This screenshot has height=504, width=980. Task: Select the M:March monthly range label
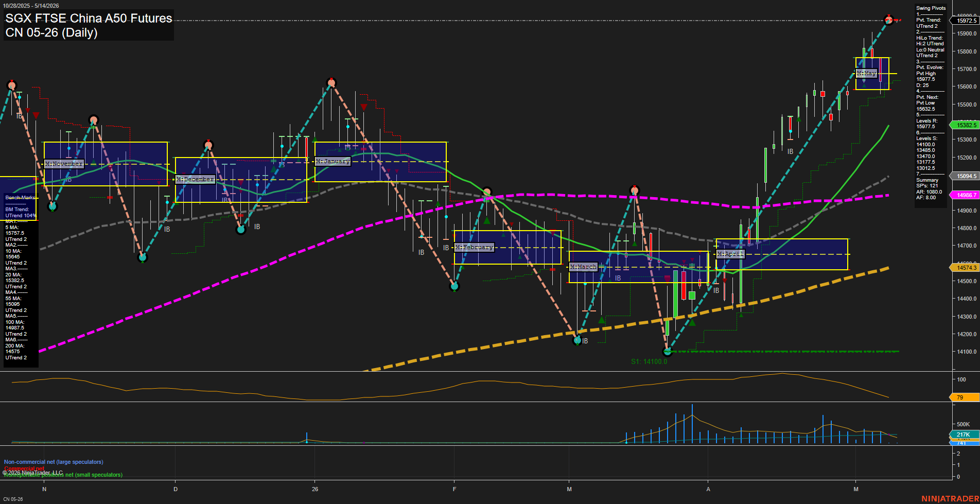[583, 267]
